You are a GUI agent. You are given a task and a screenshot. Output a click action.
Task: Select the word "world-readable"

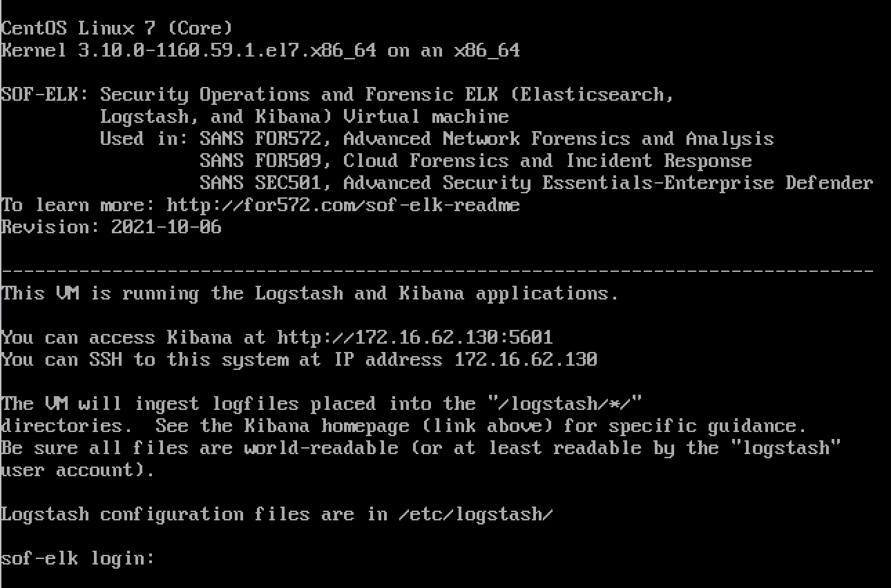coord(320,448)
